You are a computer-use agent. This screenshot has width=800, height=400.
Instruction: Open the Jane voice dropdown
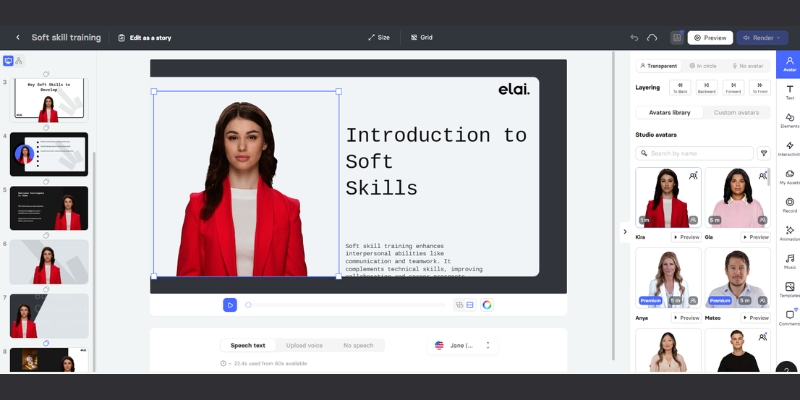click(463, 345)
